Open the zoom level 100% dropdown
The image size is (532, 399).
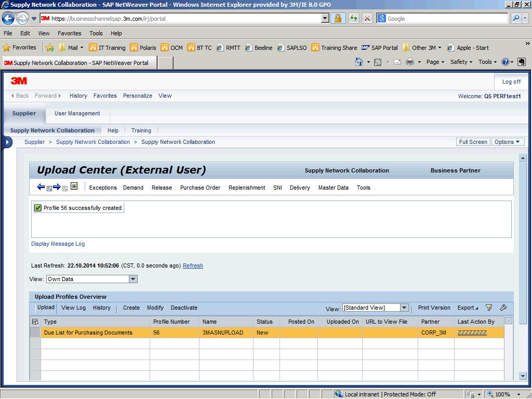tap(518, 394)
